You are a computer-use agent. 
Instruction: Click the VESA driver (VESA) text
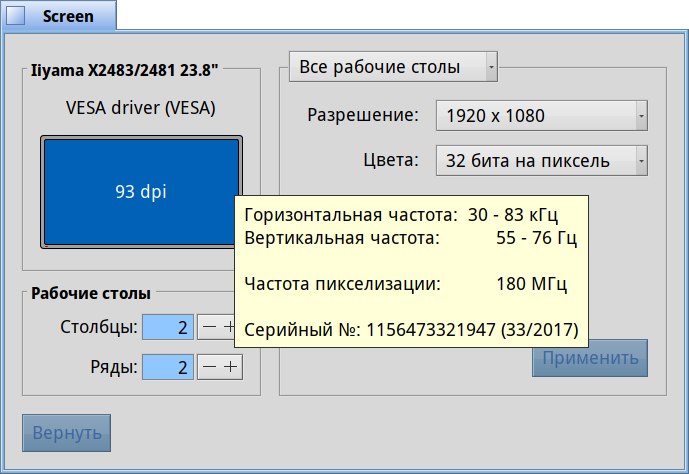pyautogui.click(x=141, y=108)
